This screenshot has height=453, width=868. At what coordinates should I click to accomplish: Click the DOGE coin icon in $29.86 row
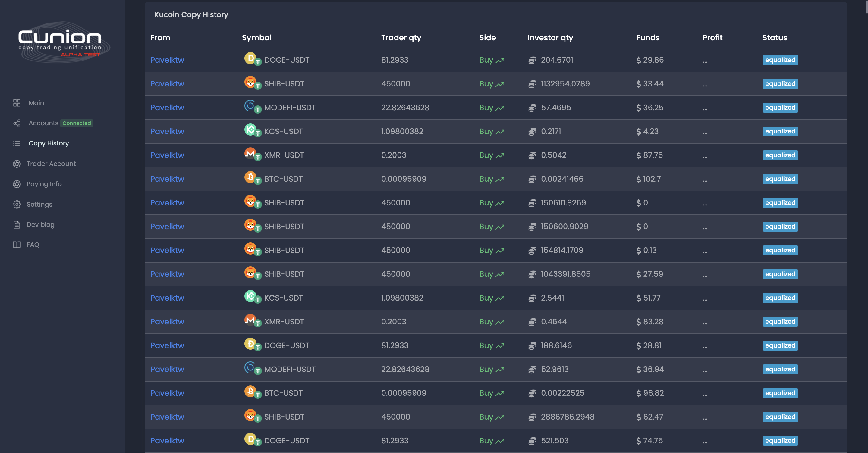coord(250,58)
